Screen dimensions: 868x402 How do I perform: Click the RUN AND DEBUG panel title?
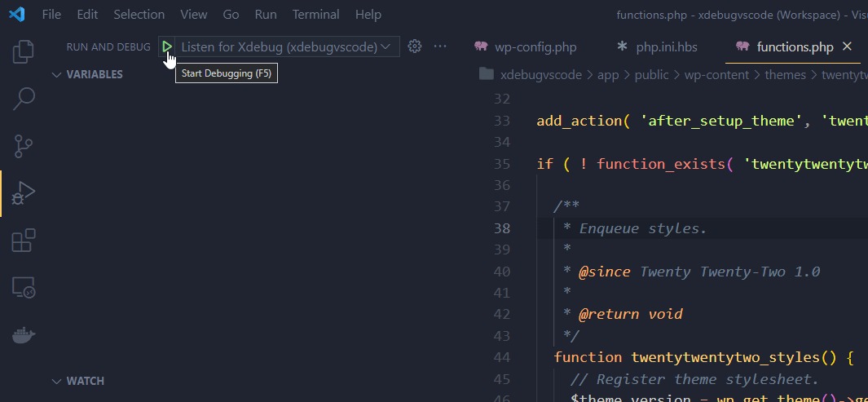108,47
